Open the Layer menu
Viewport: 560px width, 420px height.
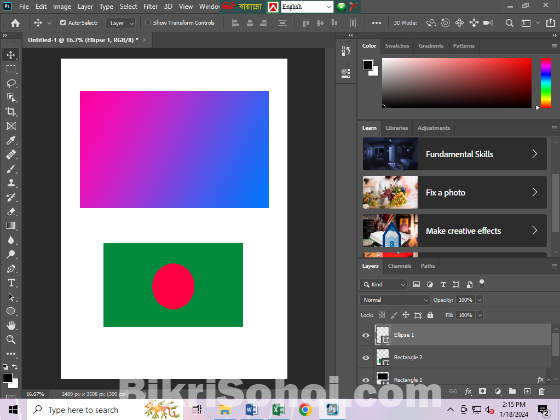tap(85, 7)
